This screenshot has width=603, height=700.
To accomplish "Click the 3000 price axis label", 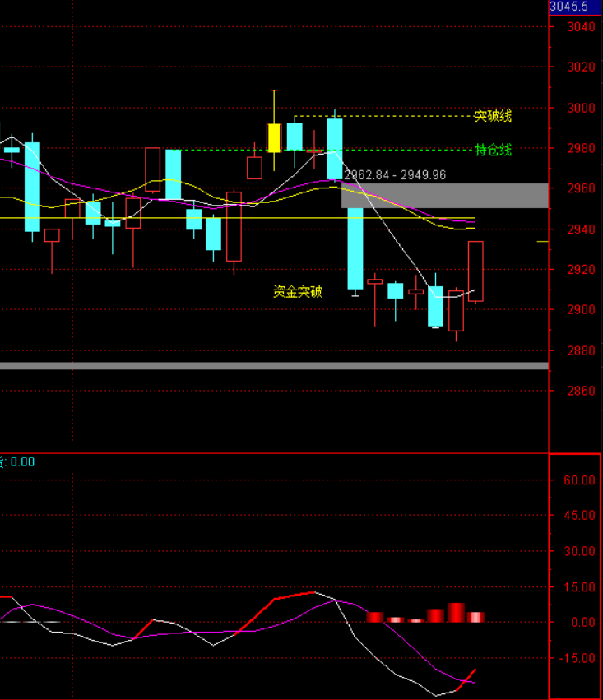I will click(582, 108).
